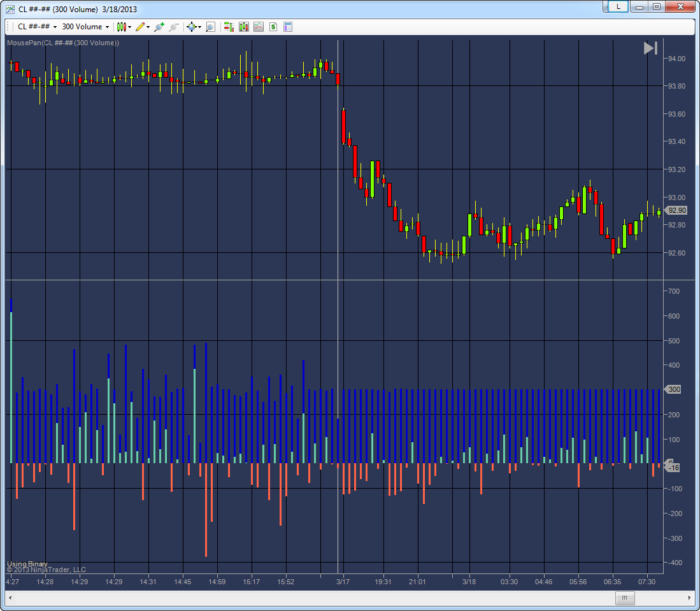Viewport: 700px width, 611px height.
Task: Expand the chart style dropdown arrow
Action: [130, 27]
